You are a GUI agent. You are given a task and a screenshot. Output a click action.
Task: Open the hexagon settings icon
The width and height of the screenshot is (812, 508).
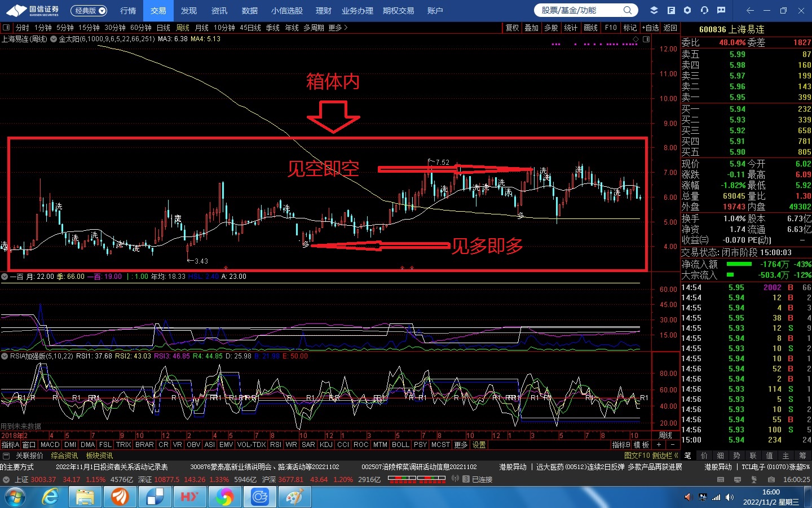point(687,10)
